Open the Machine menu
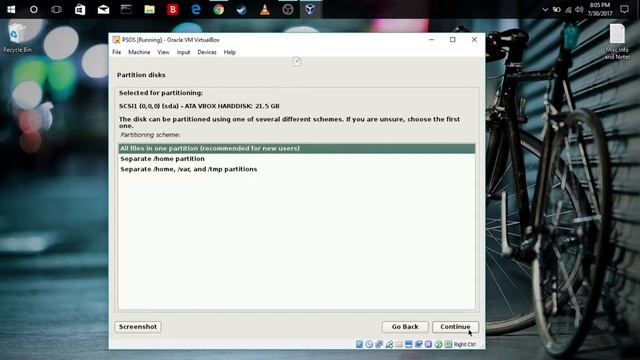This screenshot has height=360, width=640. 139,52
